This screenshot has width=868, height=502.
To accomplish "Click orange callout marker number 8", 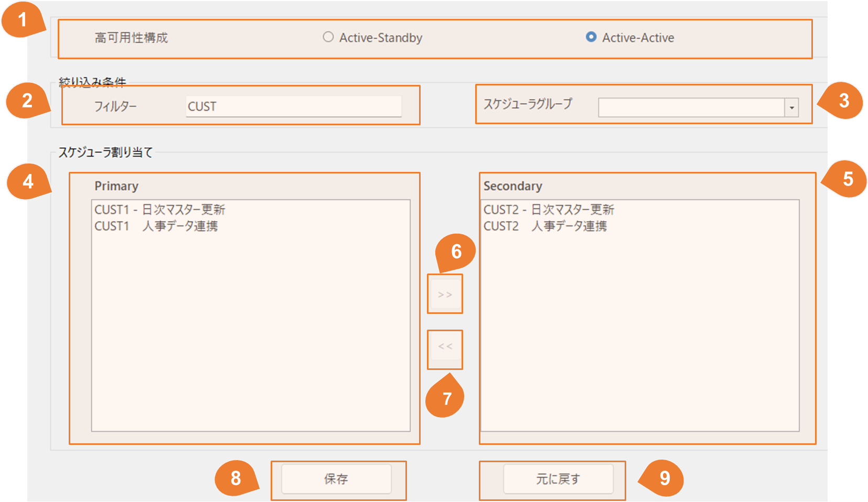I will 236,478.
